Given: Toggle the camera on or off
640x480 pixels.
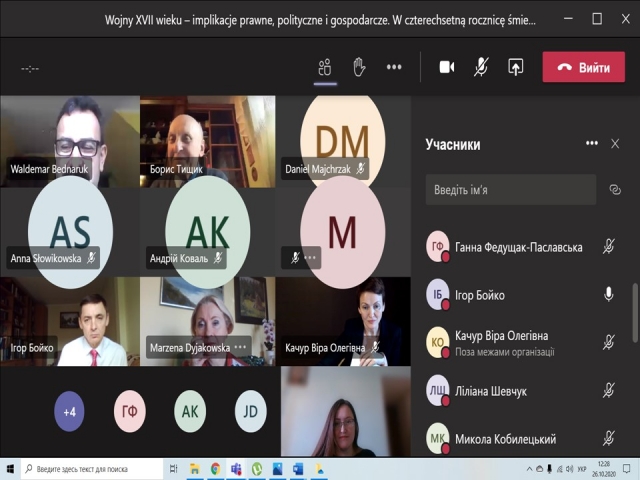Looking at the screenshot, I should 447,67.
